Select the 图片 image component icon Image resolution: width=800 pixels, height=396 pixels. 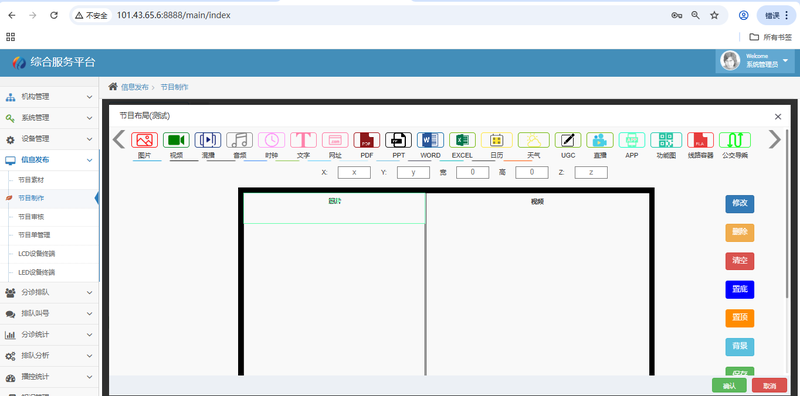[x=144, y=140]
